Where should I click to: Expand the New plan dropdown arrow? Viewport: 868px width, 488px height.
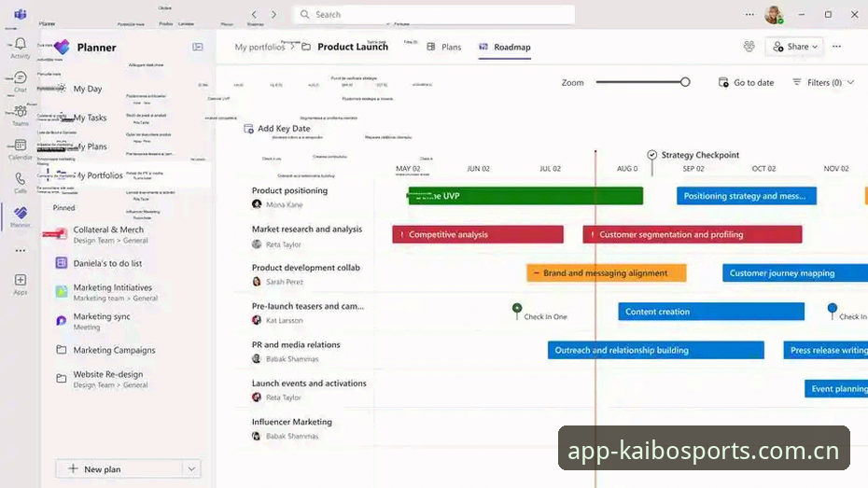pos(191,469)
